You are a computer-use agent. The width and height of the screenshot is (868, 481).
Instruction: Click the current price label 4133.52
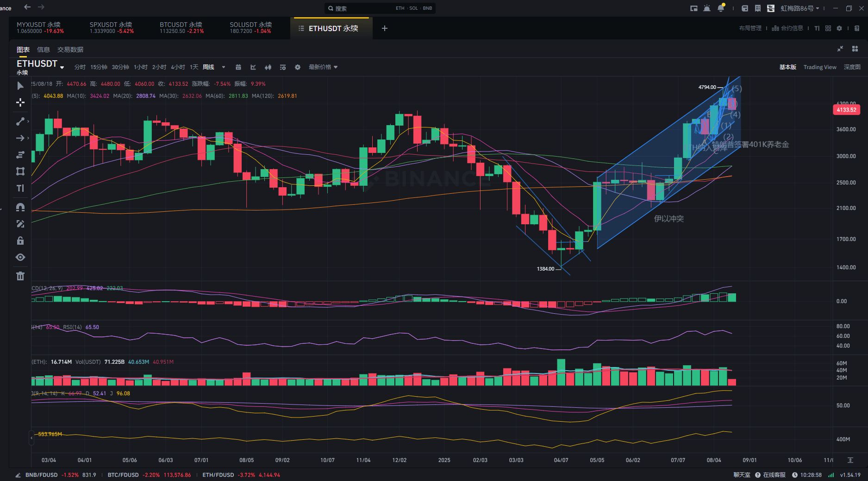[846, 110]
